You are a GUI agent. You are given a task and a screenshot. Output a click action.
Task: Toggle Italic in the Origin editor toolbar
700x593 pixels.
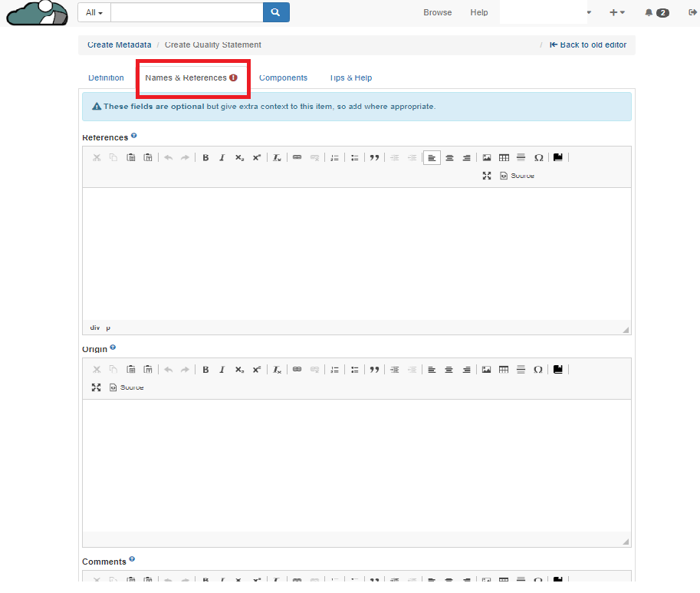[x=222, y=370]
